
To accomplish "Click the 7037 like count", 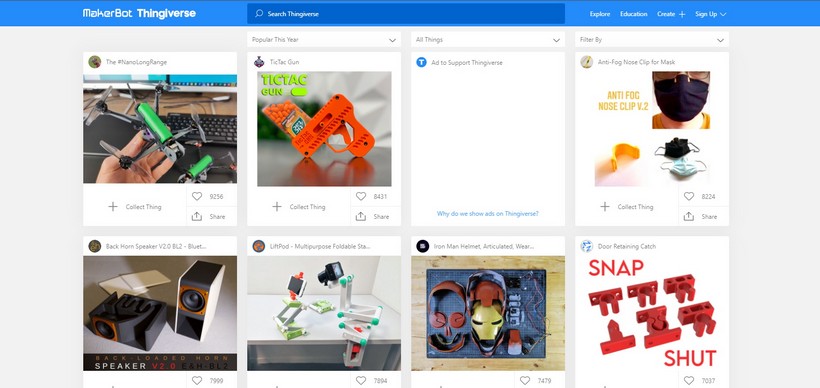I will [x=709, y=381].
